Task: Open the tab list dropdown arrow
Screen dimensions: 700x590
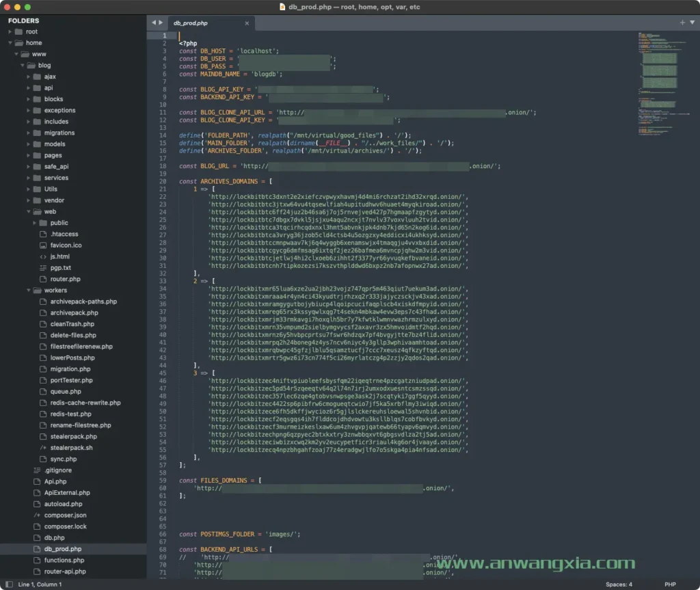Action: (692, 23)
